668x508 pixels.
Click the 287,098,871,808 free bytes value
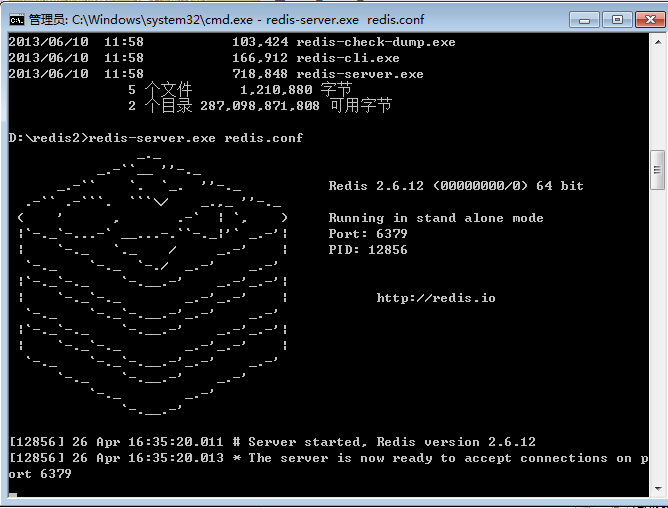(259, 106)
